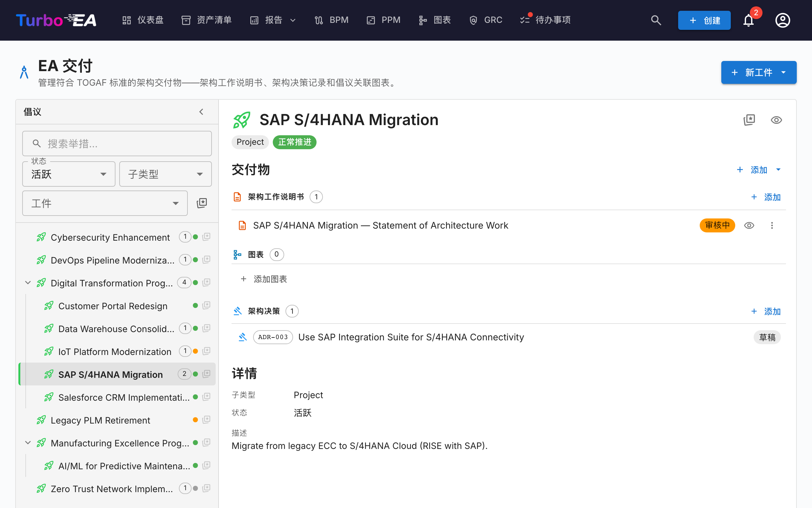Toggle eye icon on Statement of Architecture Work row

(x=749, y=225)
